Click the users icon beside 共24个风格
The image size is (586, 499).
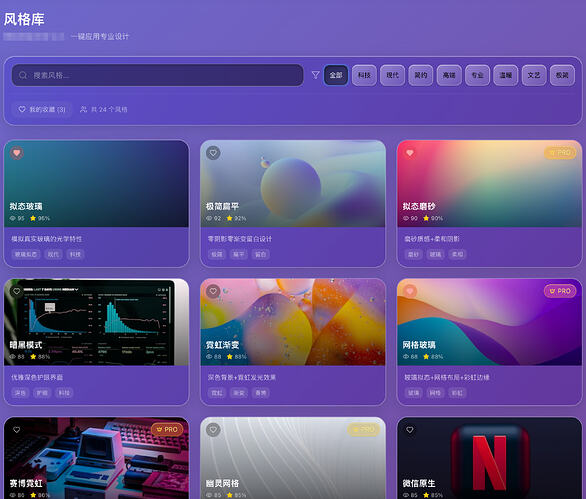pyautogui.click(x=83, y=109)
